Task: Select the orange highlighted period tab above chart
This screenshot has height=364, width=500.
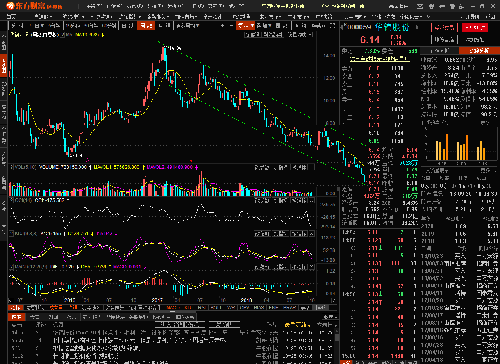Action: pyautogui.click(x=146, y=26)
